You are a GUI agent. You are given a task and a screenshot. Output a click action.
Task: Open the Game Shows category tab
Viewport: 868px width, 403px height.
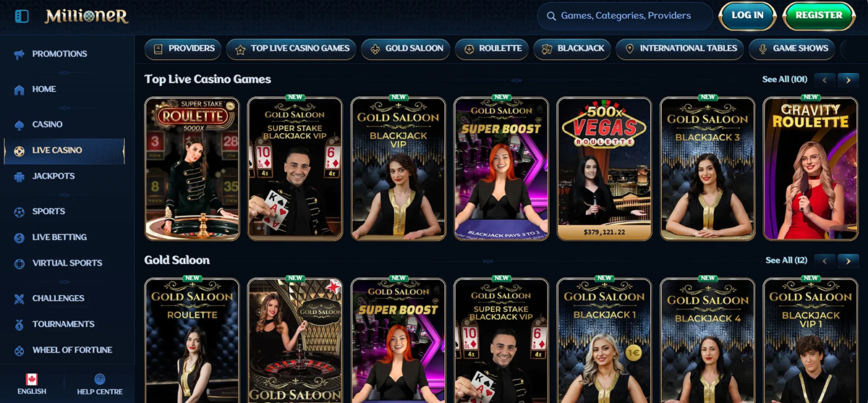click(x=792, y=48)
